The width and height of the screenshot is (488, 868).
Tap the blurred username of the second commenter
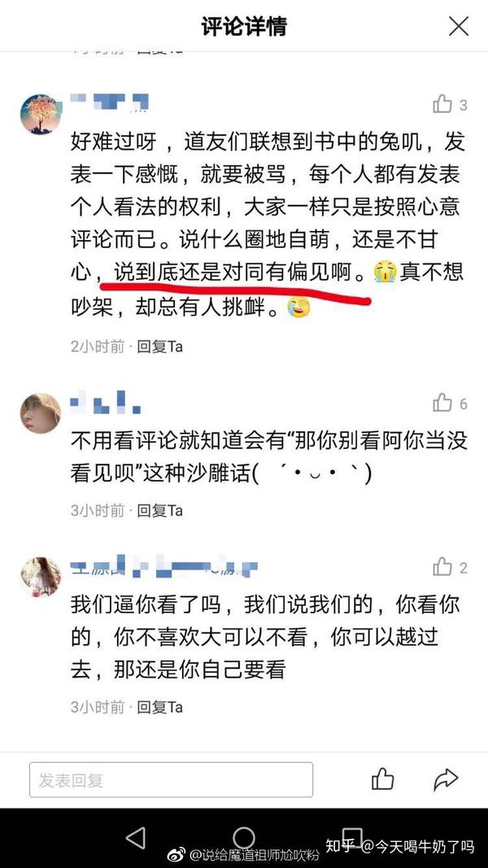106,403
